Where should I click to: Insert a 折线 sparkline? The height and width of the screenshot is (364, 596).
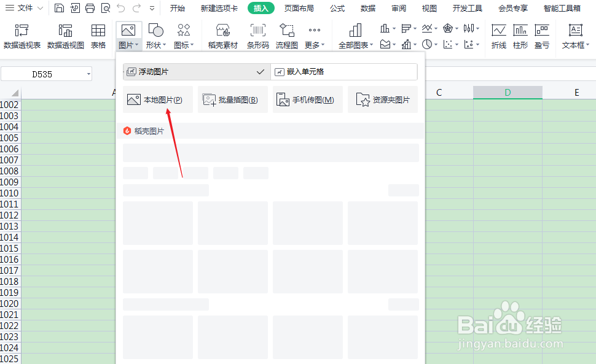499,36
